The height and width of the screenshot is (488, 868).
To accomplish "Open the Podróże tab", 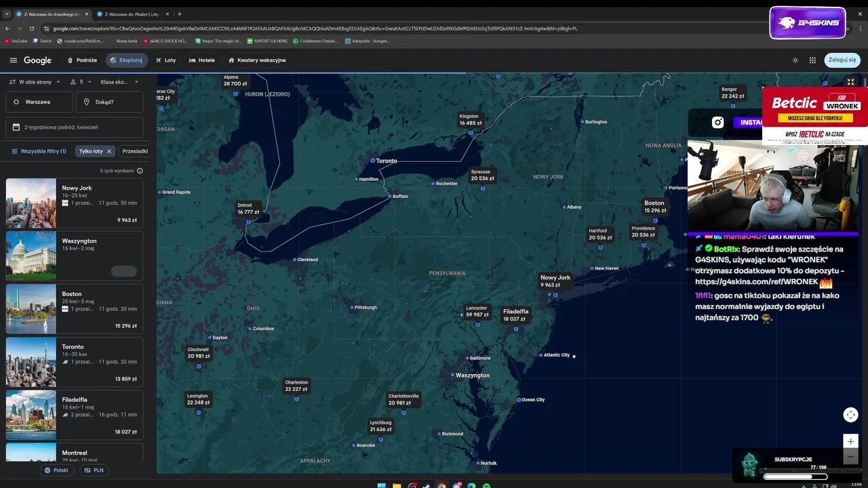I will [x=82, y=60].
